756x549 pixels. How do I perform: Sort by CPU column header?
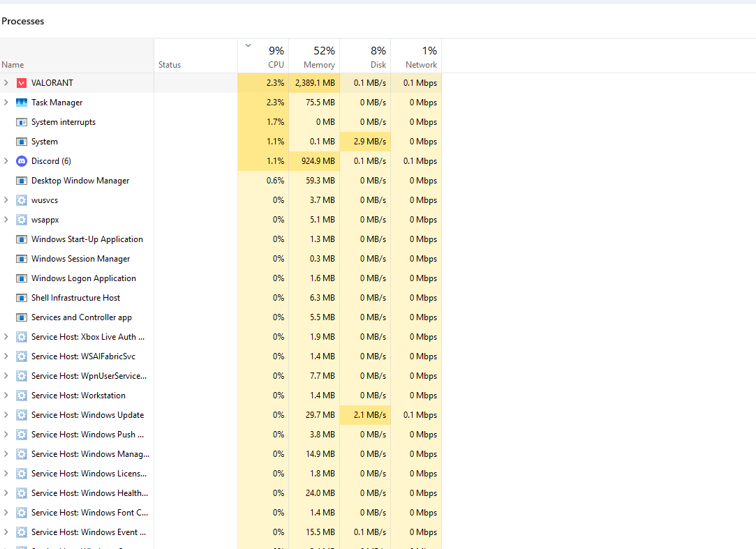[x=263, y=56]
